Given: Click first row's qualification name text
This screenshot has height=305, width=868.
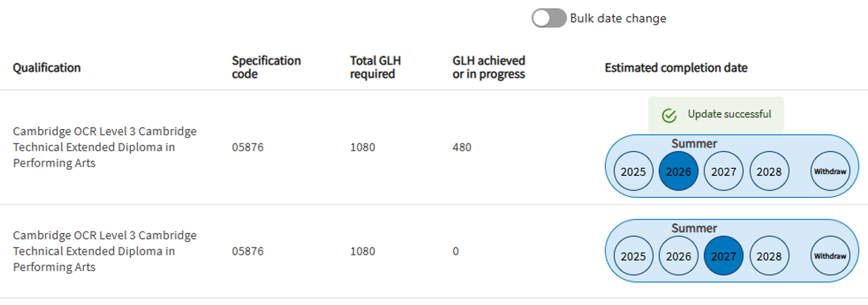Looking at the screenshot, I should (105, 147).
